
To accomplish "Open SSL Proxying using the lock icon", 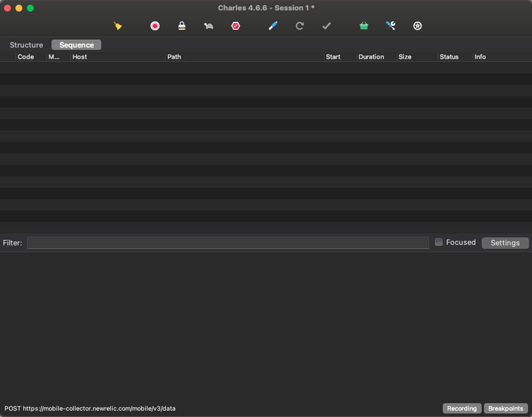I will coord(181,26).
